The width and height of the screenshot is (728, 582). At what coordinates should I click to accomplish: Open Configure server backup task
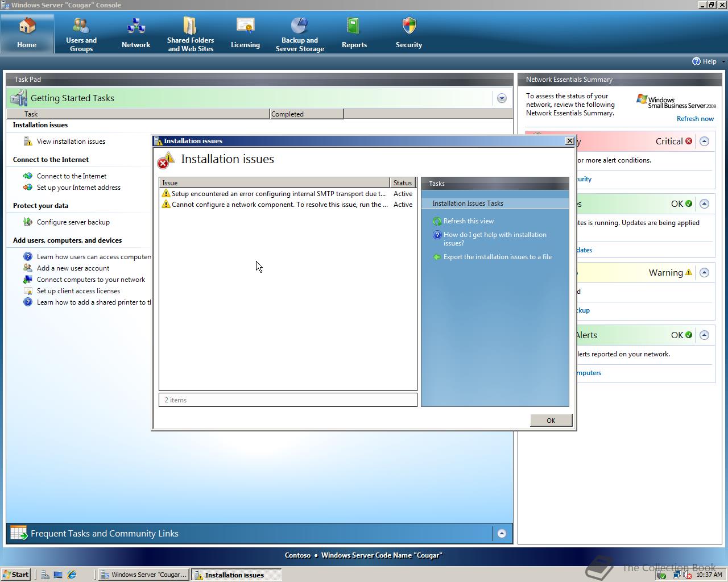click(x=73, y=222)
